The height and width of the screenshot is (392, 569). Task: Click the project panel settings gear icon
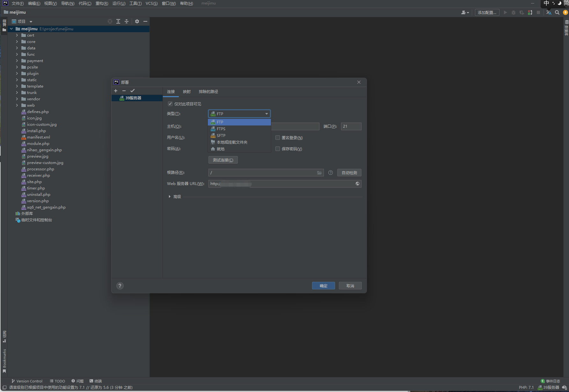click(x=137, y=21)
